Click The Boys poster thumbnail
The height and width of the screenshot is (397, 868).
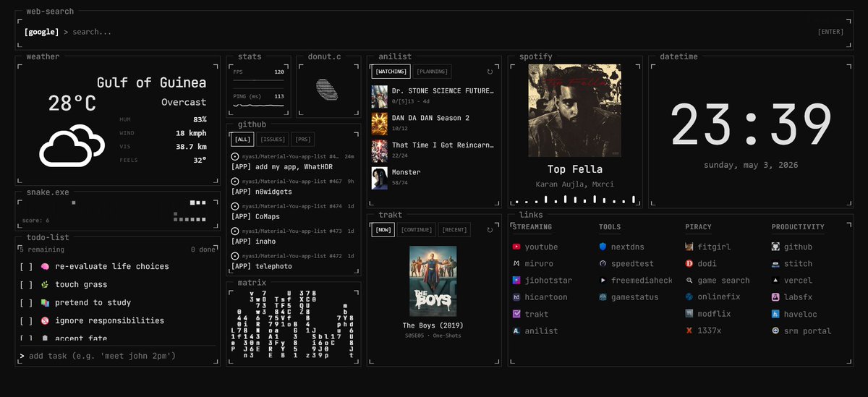[433, 281]
